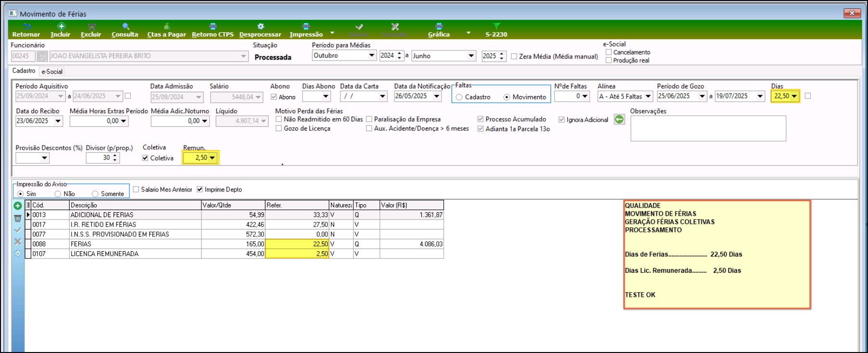The width and height of the screenshot is (868, 353).
Task: Expand the Impressão dropdown arrow
Action: [x=332, y=33]
